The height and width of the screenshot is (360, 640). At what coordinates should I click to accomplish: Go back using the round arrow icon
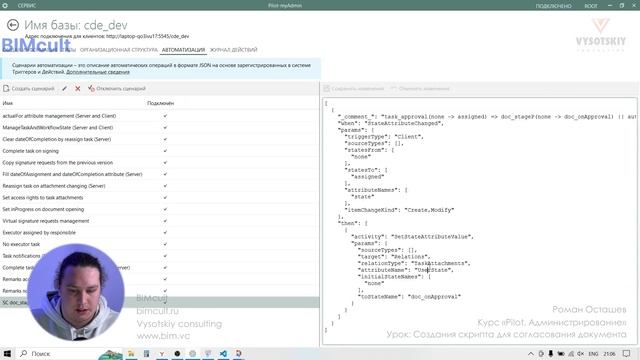13,25
